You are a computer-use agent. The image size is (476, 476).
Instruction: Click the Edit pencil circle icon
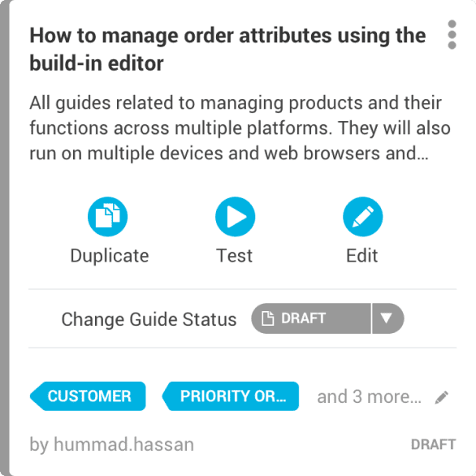tap(362, 216)
